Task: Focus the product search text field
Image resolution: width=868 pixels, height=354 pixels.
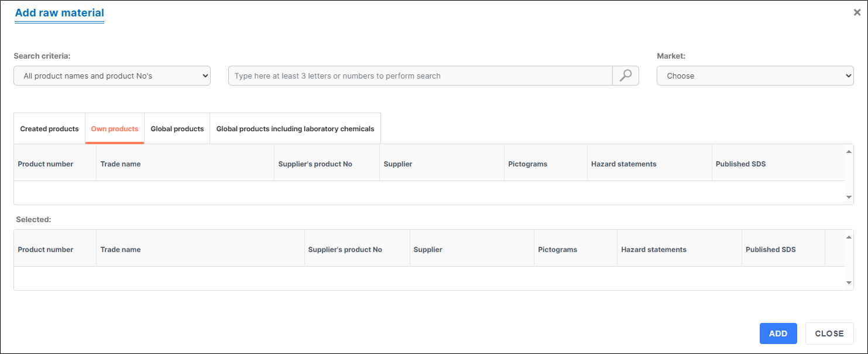Action: [x=420, y=76]
